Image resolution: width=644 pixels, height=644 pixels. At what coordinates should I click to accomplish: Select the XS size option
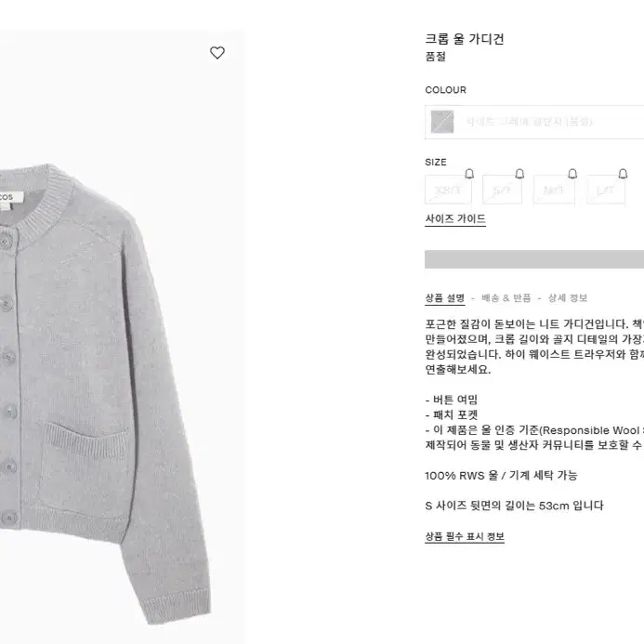[448, 190]
